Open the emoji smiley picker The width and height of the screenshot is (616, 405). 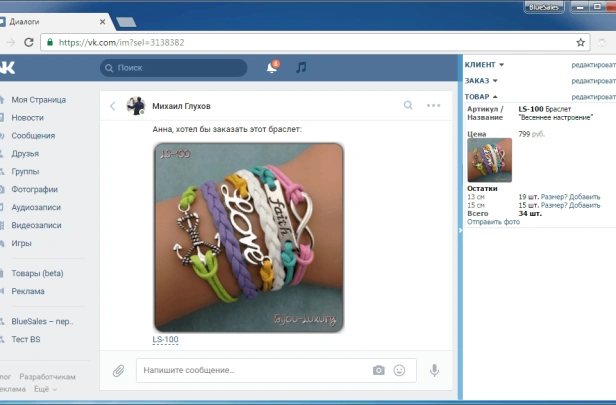[x=400, y=370]
